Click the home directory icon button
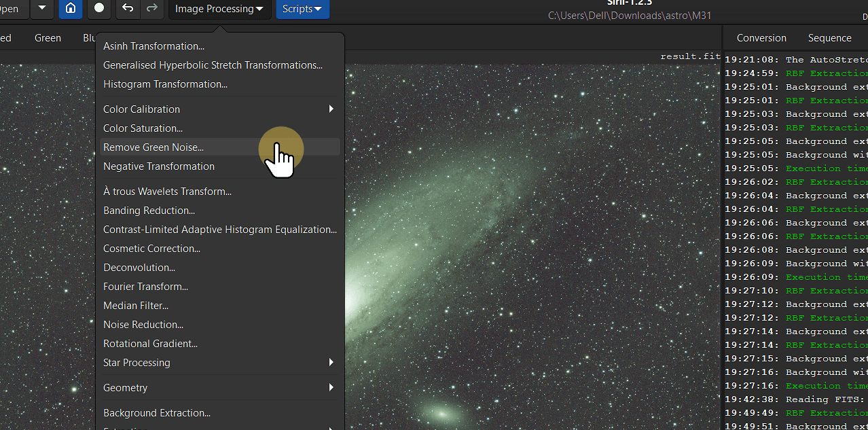Image resolution: width=868 pixels, height=430 pixels. (x=71, y=9)
